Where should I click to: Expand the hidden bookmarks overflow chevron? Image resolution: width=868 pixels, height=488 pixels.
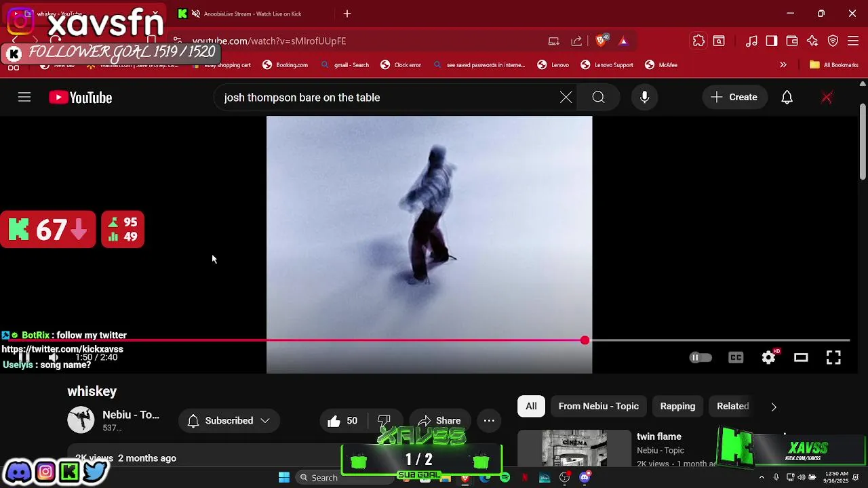(x=783, y=65)
